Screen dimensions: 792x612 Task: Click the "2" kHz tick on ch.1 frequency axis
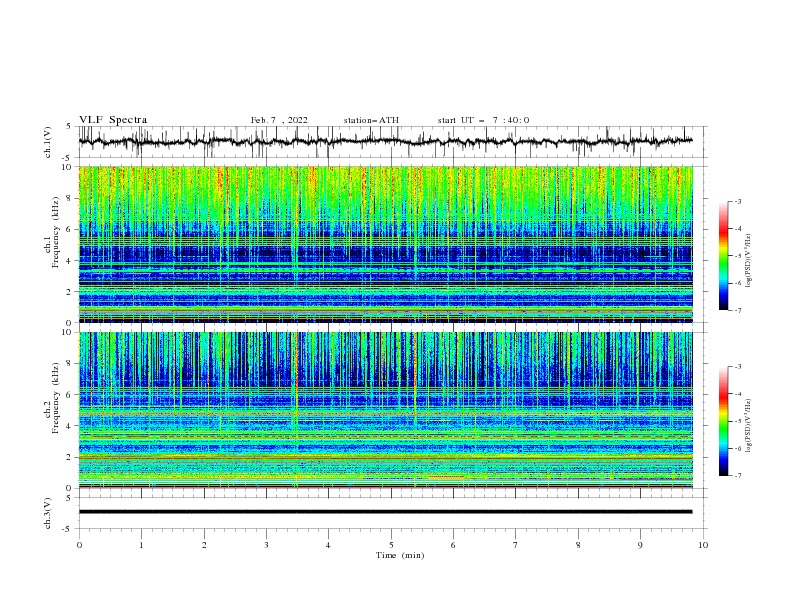[70, 292]
